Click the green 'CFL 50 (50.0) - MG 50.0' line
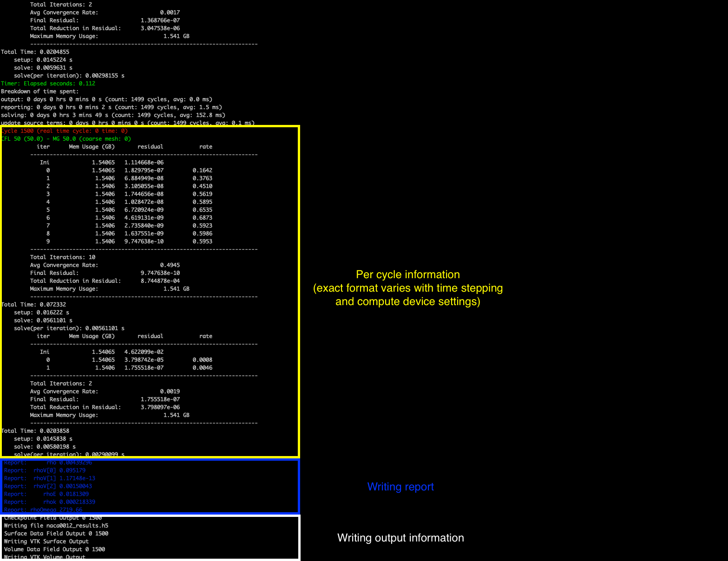Screen dimensions: 728x561 click(x=66, y=139)
